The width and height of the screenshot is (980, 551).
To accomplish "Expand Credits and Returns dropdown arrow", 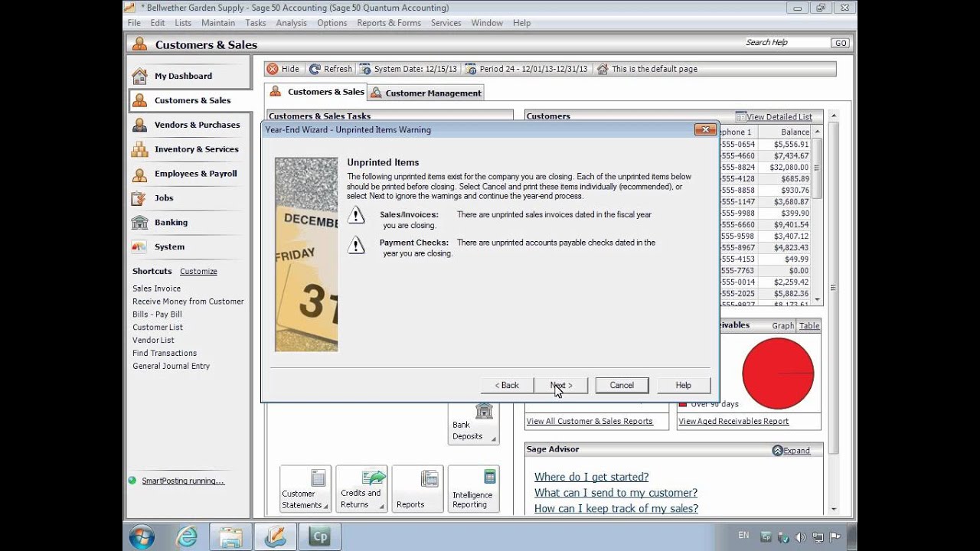I will tap(382, 507).
